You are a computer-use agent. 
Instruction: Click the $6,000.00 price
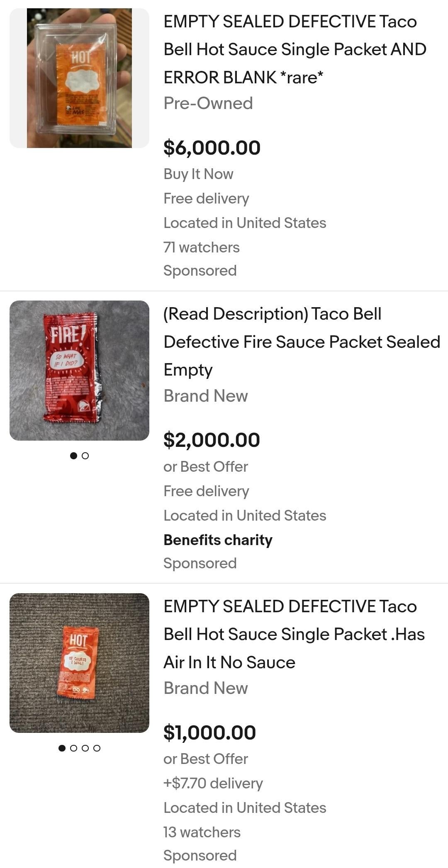[x=212, y=148]
